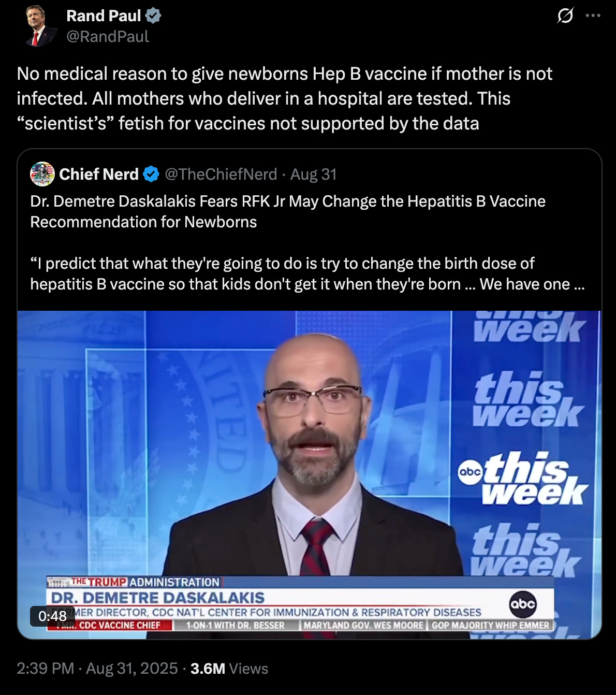Click the quoted tweet headline about RFK Jr
The height and width of the screenshot is (695, 616).
pyautogui.click(x=288, y=211)
